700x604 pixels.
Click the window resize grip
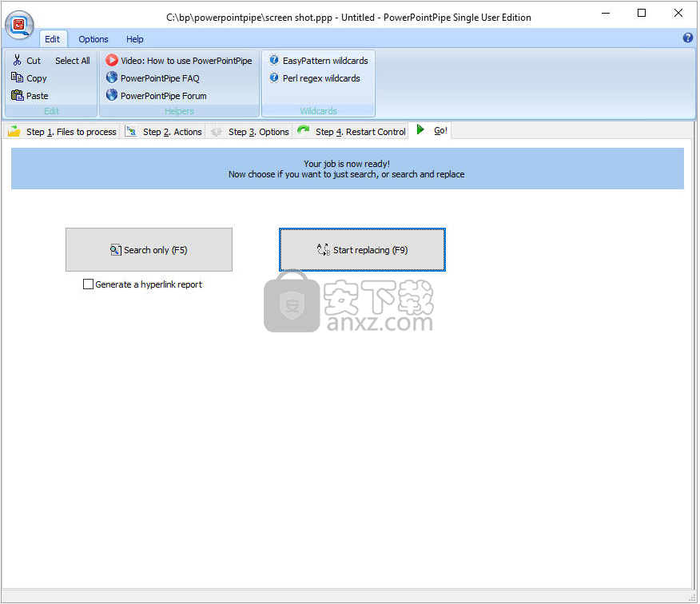(693, 598)
